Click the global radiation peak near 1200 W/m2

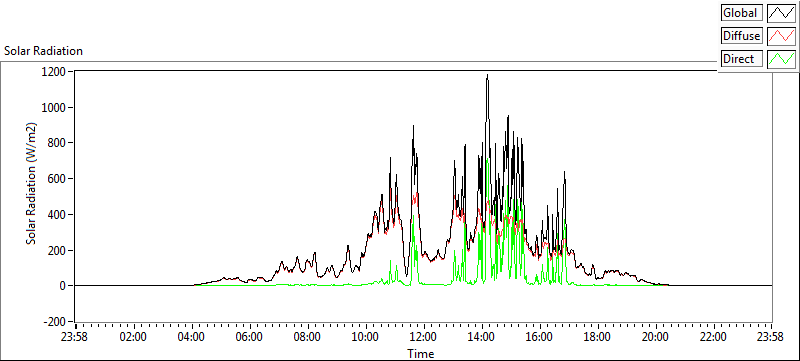(x=488, y=75)
